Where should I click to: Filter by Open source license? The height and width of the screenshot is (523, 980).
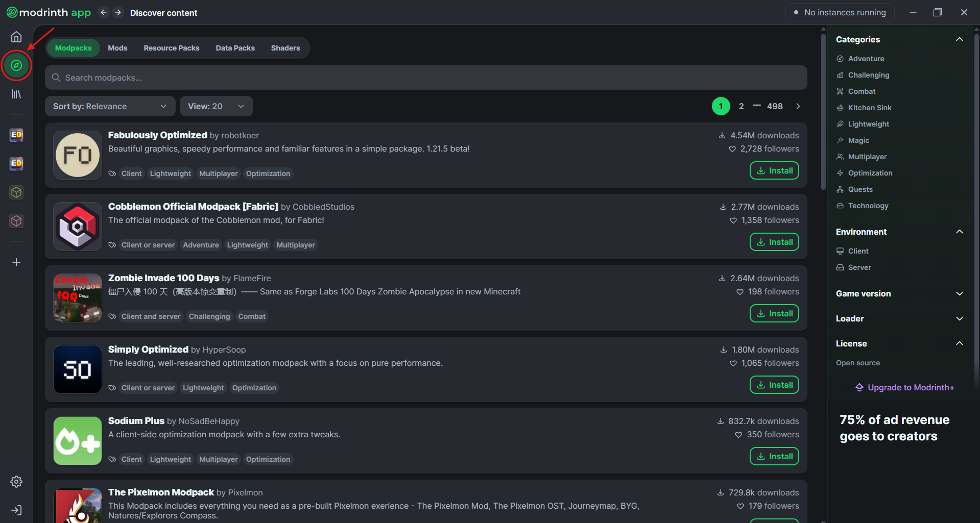858,363
